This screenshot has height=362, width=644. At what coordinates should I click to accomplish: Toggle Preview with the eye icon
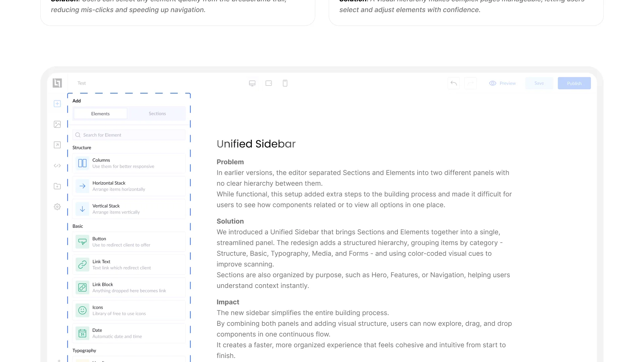502,83
